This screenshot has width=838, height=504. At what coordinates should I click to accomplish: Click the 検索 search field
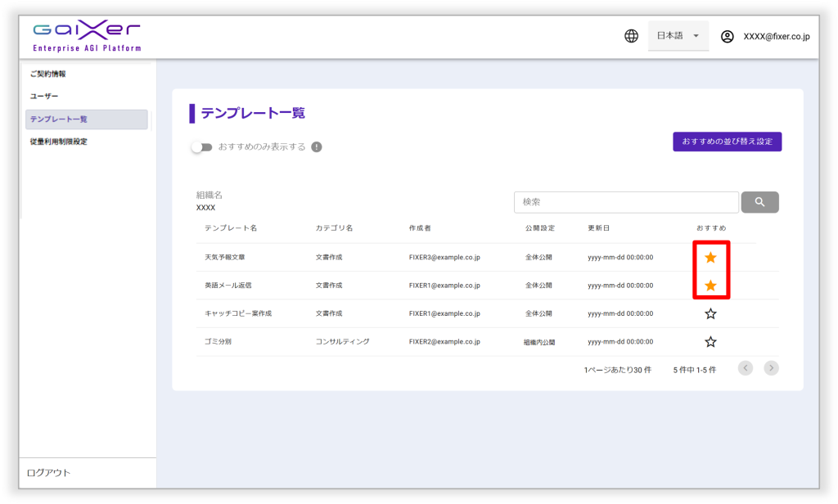[x=626, y=202]
